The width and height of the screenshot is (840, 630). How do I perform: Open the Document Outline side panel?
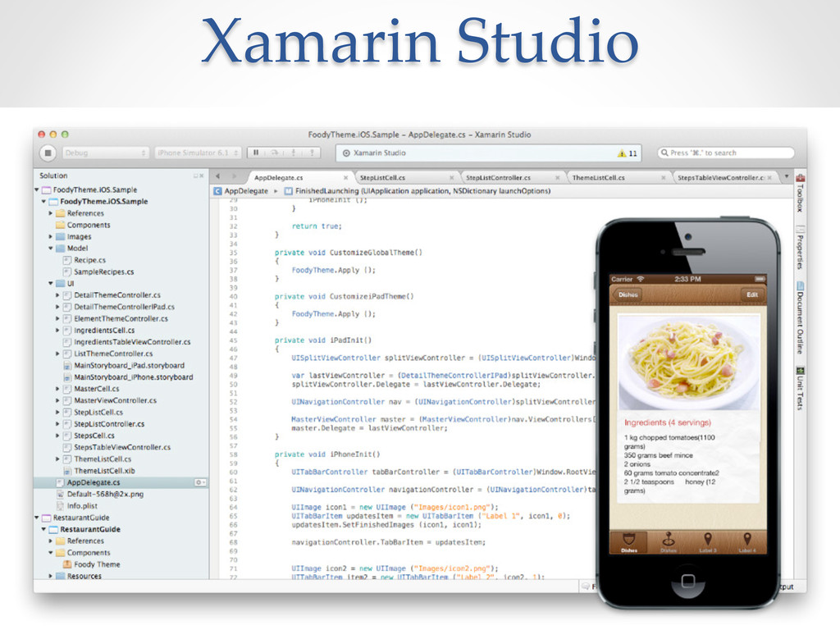[800, 317]
